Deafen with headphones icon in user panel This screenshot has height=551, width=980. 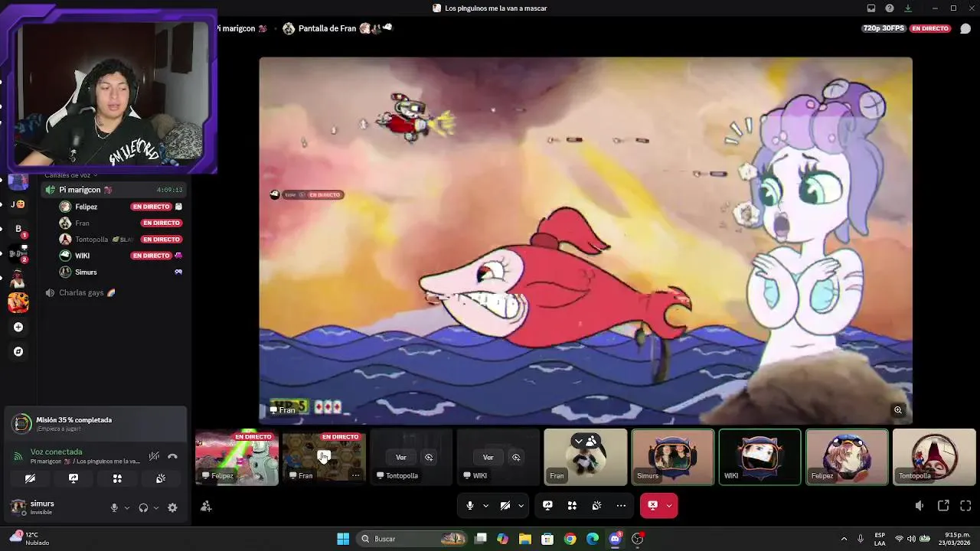pos(143,507)
